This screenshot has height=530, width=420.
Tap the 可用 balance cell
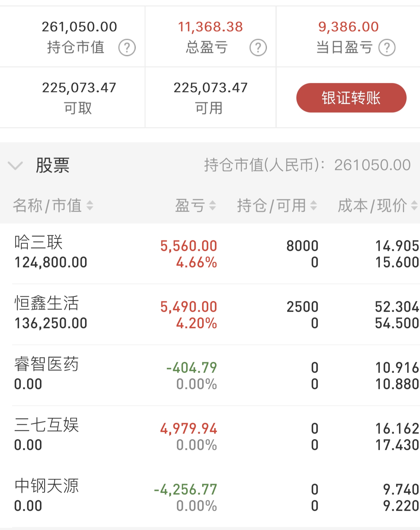coord(210,98)
